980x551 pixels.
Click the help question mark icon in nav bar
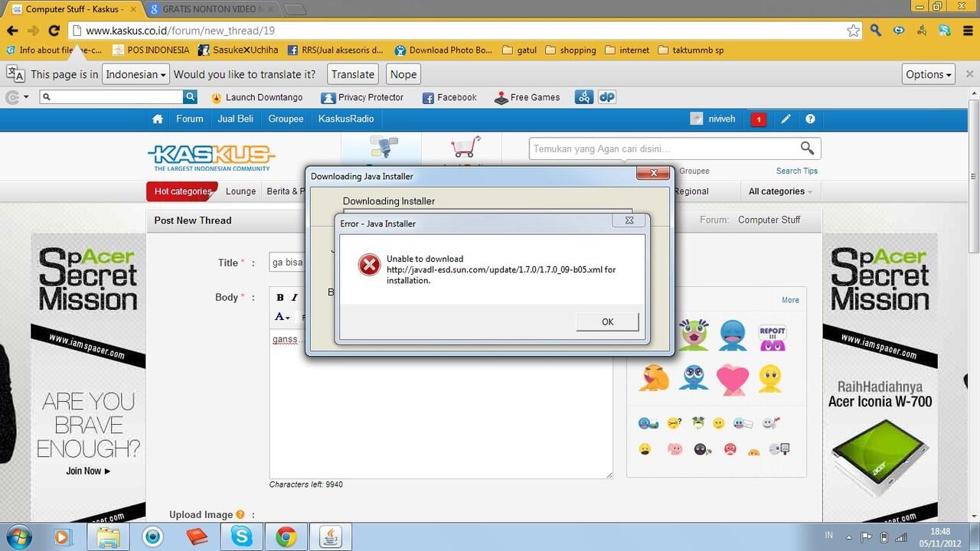point(810,119)
